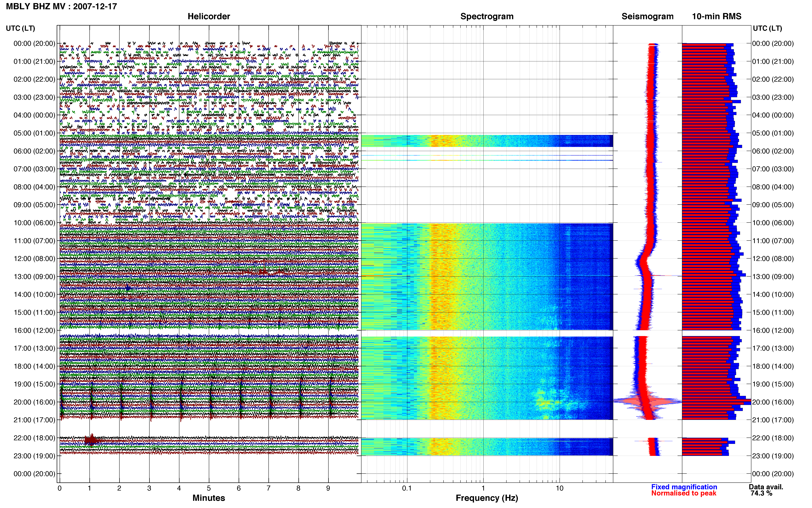
Task: Click left-axis time label "10:00 (06:00)"
Action: tap(34, 223)
